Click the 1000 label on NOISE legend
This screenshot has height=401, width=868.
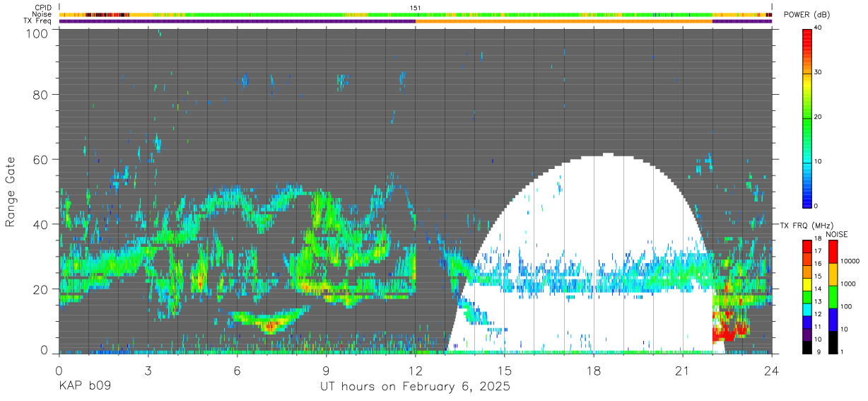pyautogui.click(x=848, y=284)
